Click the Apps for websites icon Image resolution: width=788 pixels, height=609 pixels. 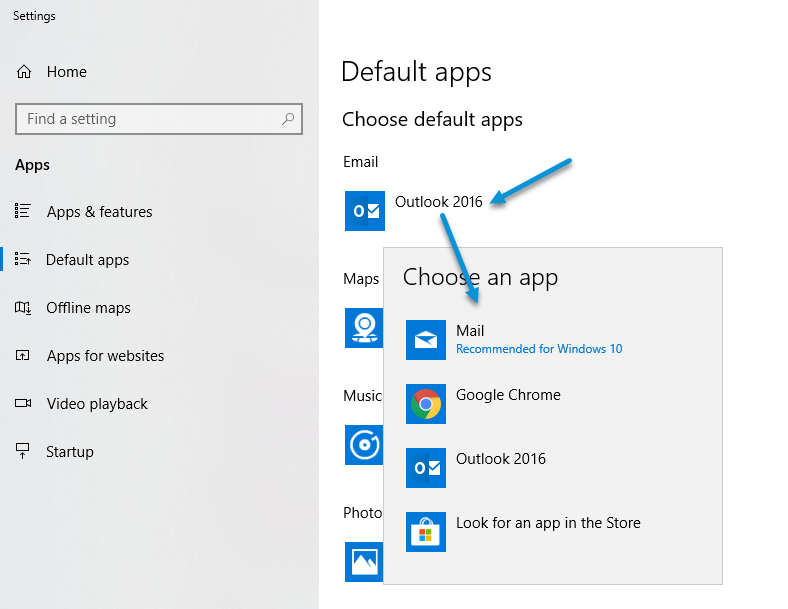(x=23, y=355)
